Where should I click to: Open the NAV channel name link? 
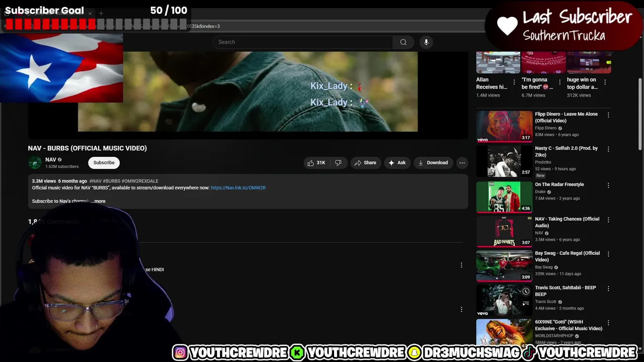(x=51, y=159)
